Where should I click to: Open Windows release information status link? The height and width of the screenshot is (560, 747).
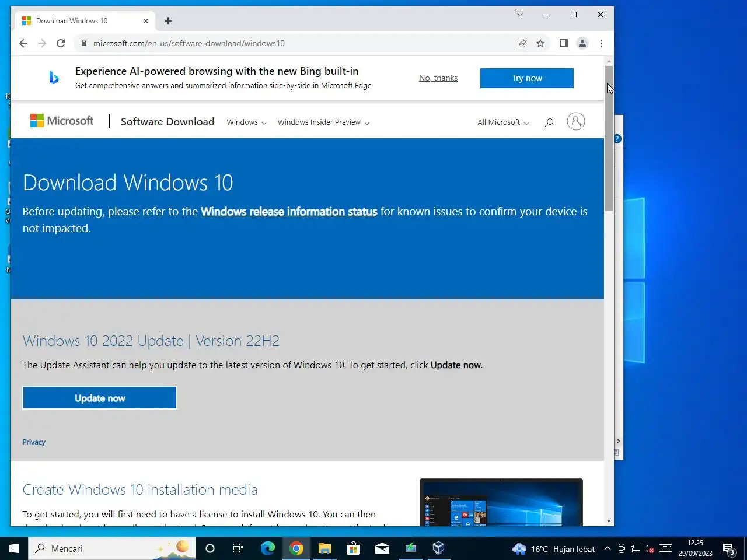click(x=289, y=212)
